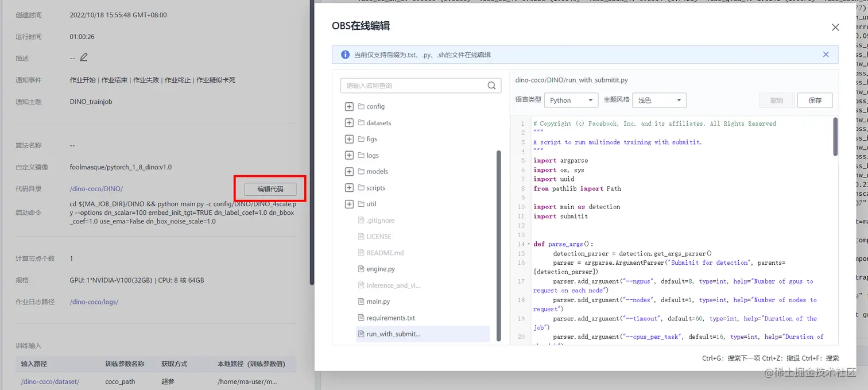Viewport: 868px width, 390px height.
Task: Click the file icon next to requirements.txt
Action: click(361, 318)
